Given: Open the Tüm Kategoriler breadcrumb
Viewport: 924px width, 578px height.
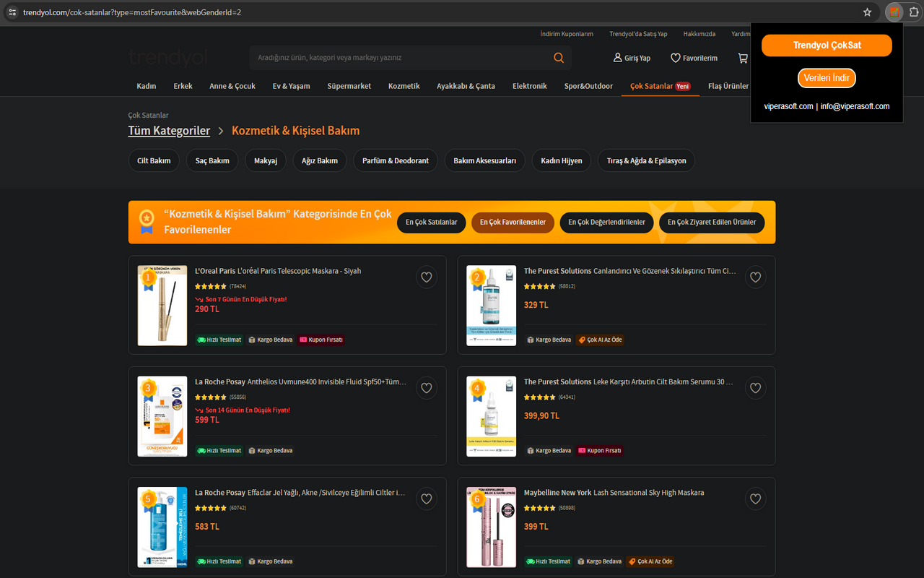Looking at the screenshot, I should (x=169, y=130).
